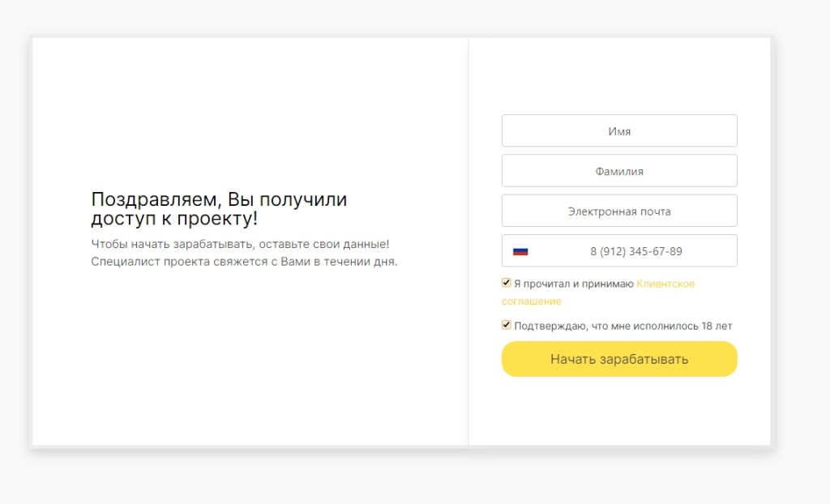Viewport: 830px width, 504px height.
Task: Toggle the Client Agreement acceptance checkbox
Action: 507,284
